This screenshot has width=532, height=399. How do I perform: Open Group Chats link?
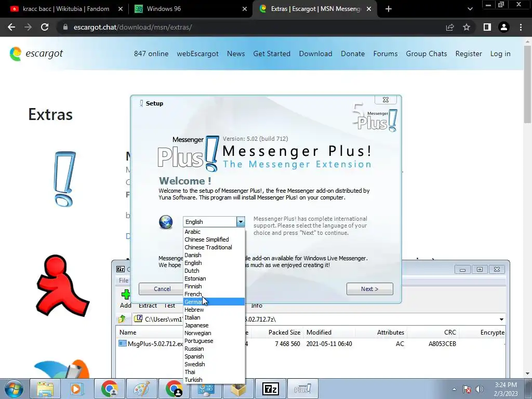click(427, 54)
